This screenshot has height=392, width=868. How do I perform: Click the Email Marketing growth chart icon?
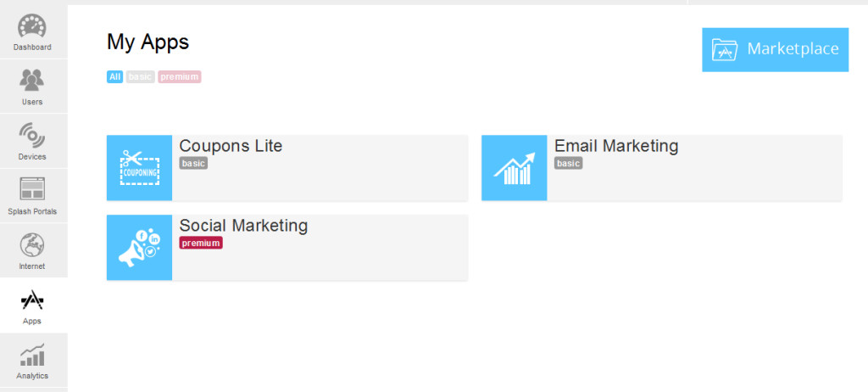pos(515,167)
